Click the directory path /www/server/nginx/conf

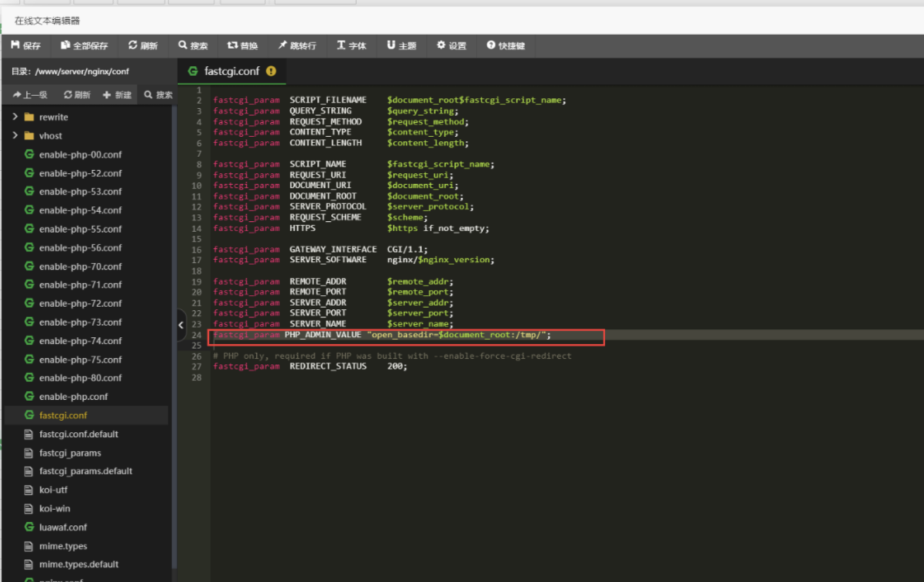82,71
